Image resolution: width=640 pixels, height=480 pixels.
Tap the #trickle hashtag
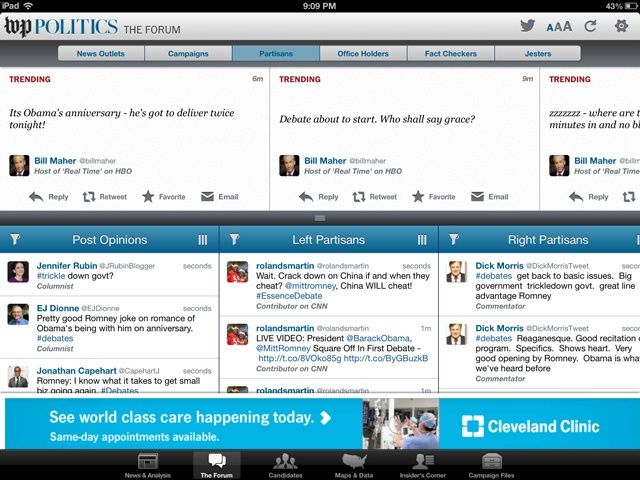pos(51,276)
